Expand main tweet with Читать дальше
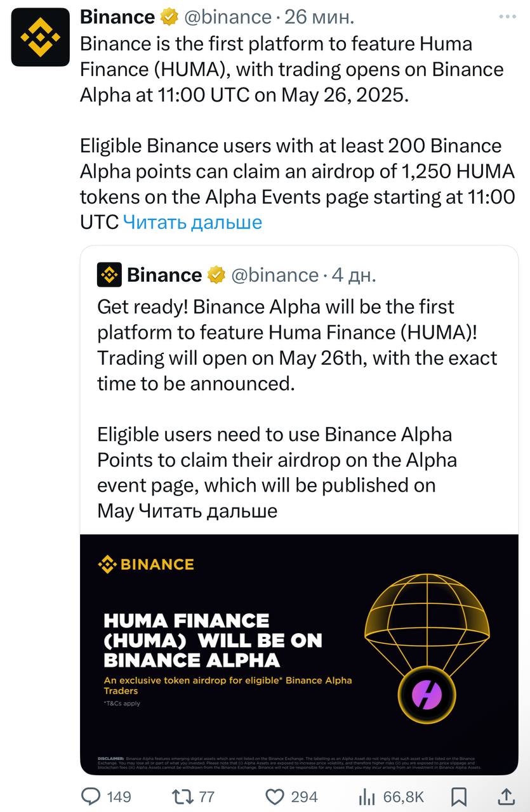 [192, 222]
